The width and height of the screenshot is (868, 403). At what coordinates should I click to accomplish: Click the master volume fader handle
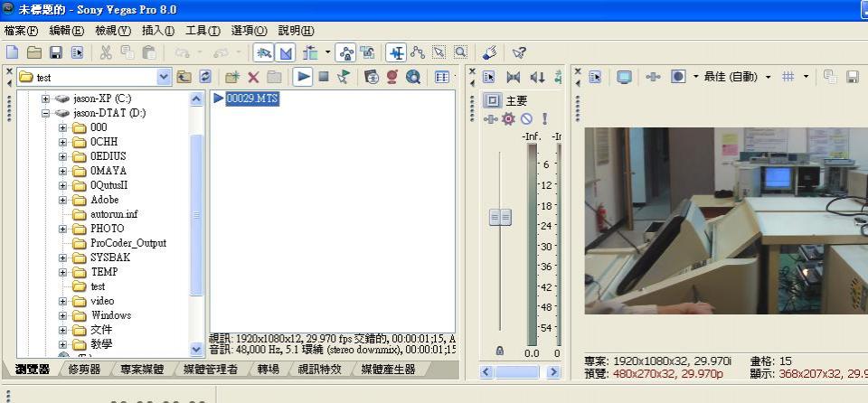click(500, 217)
